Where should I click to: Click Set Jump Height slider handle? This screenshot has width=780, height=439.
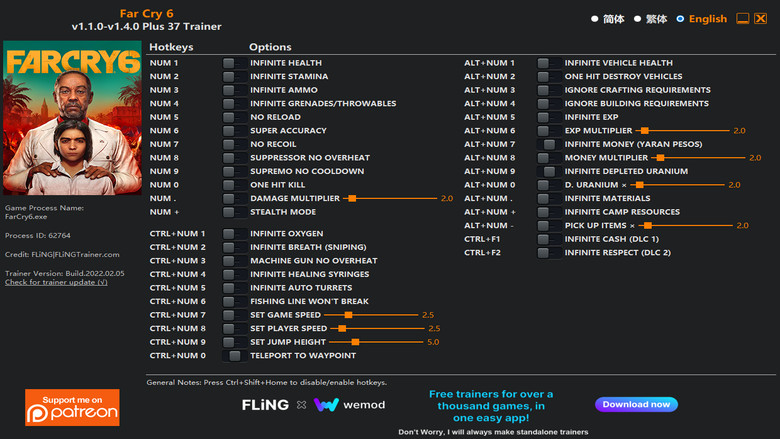(355, 342)
